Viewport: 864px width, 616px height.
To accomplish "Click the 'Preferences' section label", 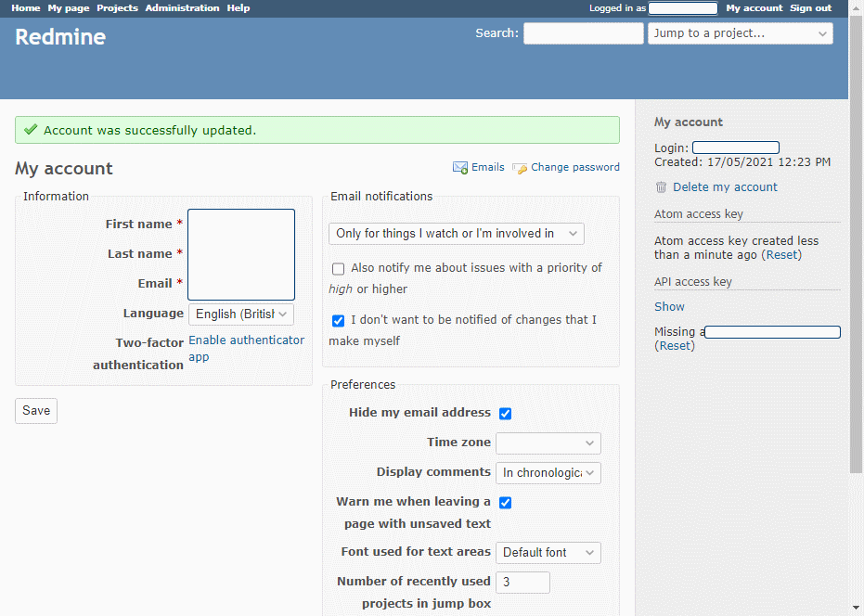I will tap(363, 385).
